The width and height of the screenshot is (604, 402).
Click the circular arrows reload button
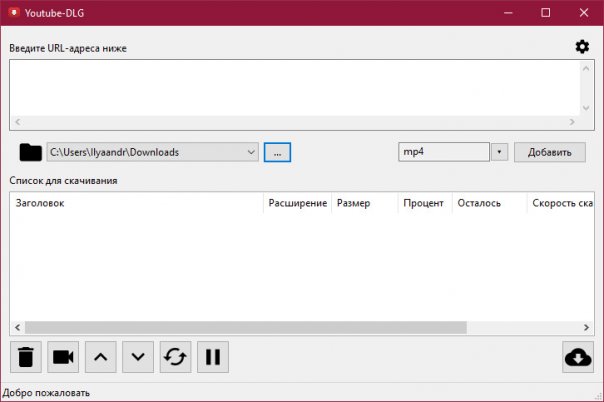pos(175,357)
